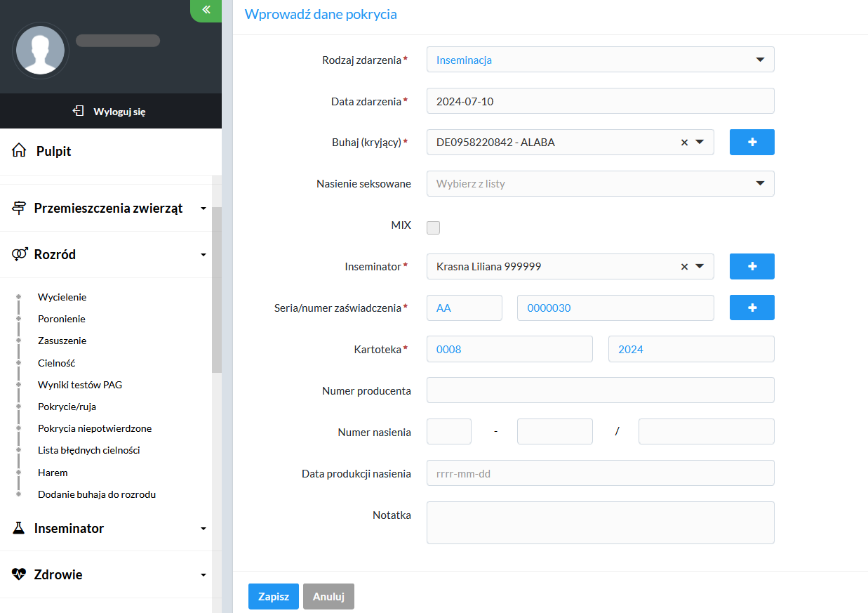Add new certificate with blue plus button

(752, 308)
